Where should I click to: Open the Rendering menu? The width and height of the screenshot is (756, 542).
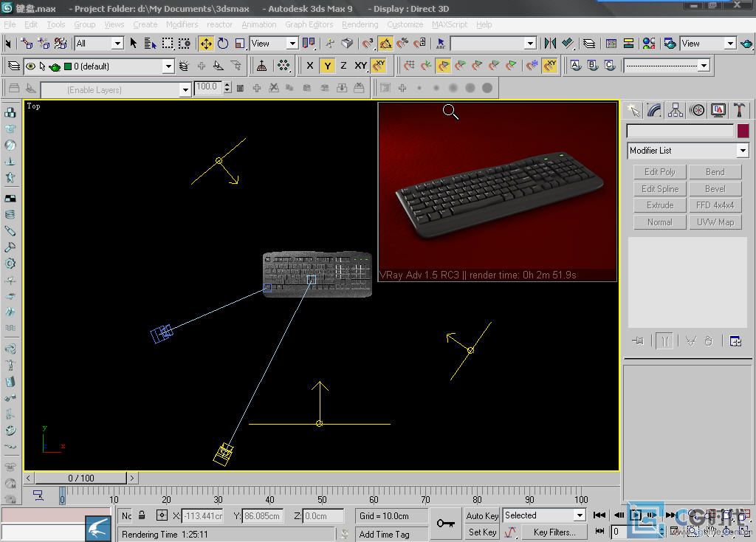[360, 24]
